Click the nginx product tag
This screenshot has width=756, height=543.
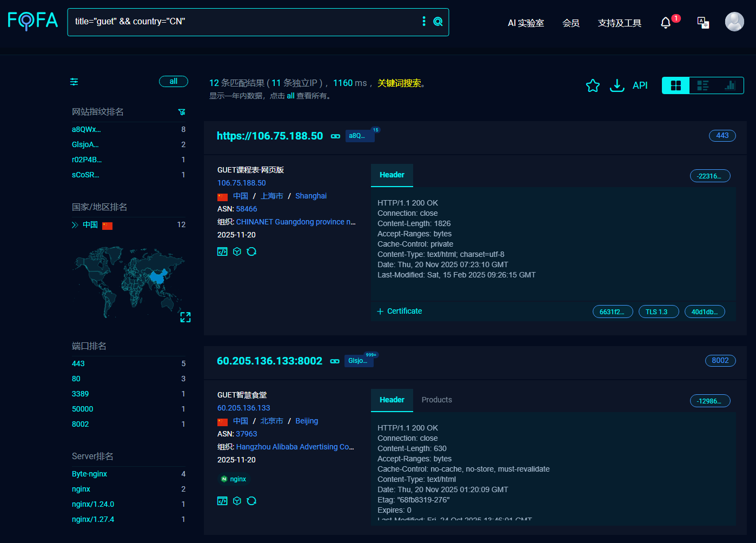234,479
